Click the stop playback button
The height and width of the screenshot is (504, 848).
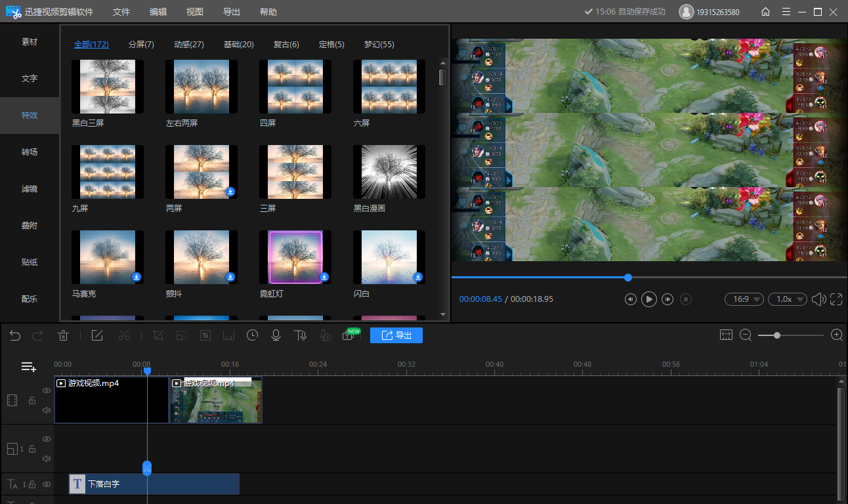pos(686,299)
